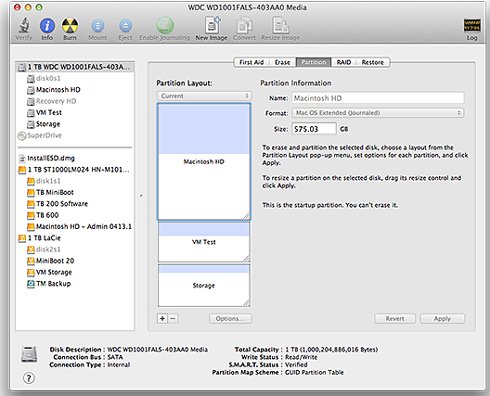The width and height of the screenshot is (490, 396).
Task: Select the 1 TB WDC WD1001FALS disk
Action: click(x=75, y=67)
